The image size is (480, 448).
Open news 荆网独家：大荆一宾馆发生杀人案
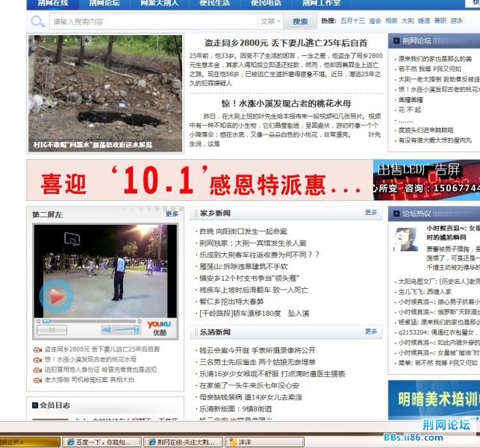pyautogui.click(x=253, y=243)
